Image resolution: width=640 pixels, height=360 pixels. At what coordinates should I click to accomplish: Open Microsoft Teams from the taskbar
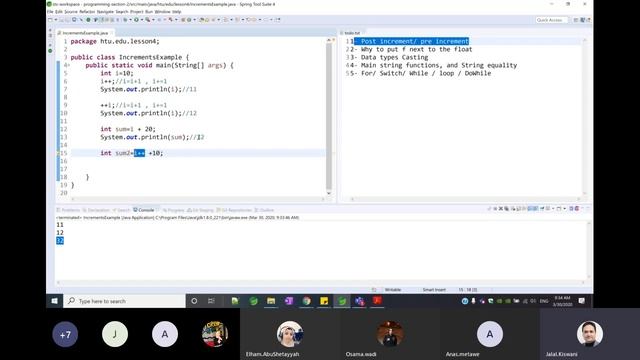point(360,301)
